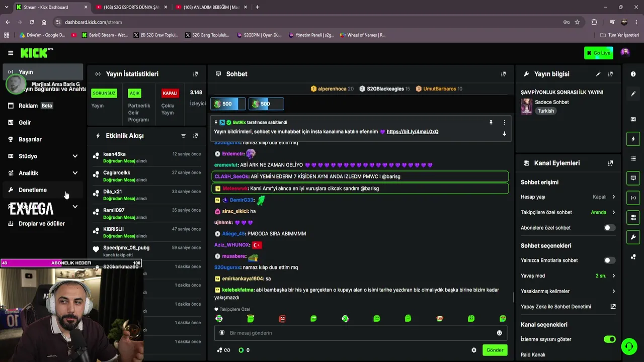Open Gelir in the sidebar
The height and width of the screenshot is (362, 644).
(x=43, y=123)
